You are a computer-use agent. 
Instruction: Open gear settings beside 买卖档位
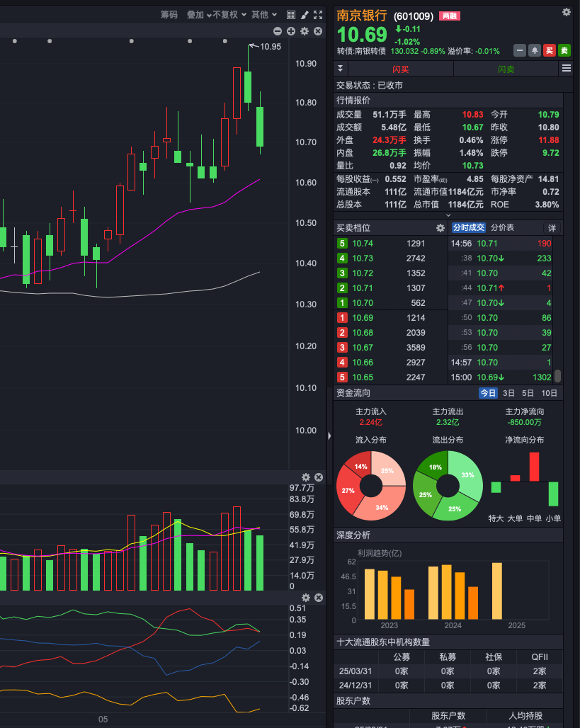click(x=440, y=228)
